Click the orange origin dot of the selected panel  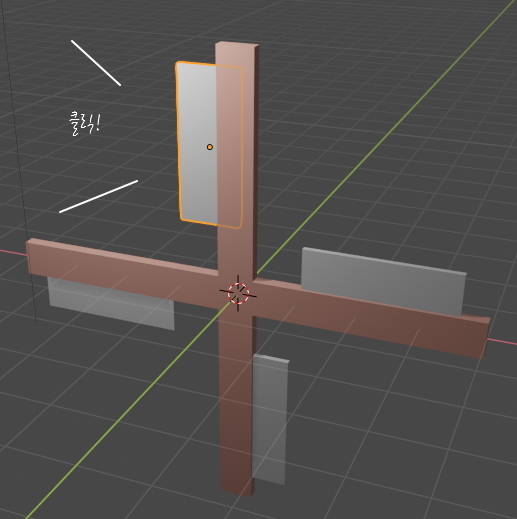tap(210, 147)
